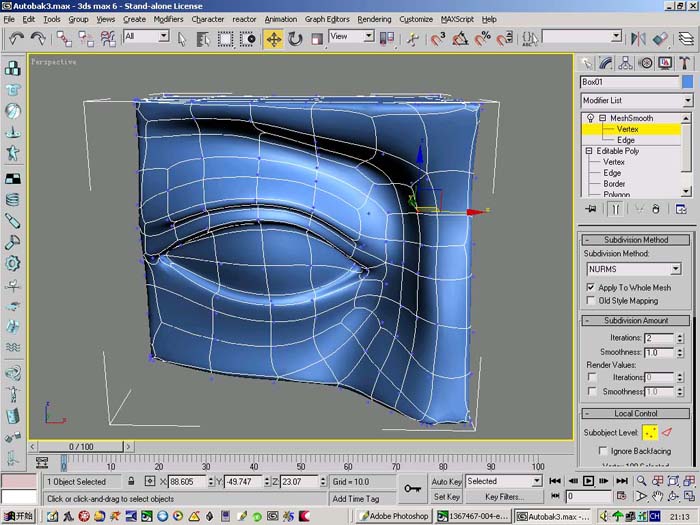Viewport: 700px width, 525px height.
Task: Click the Play Animation button
Action: 588,481
